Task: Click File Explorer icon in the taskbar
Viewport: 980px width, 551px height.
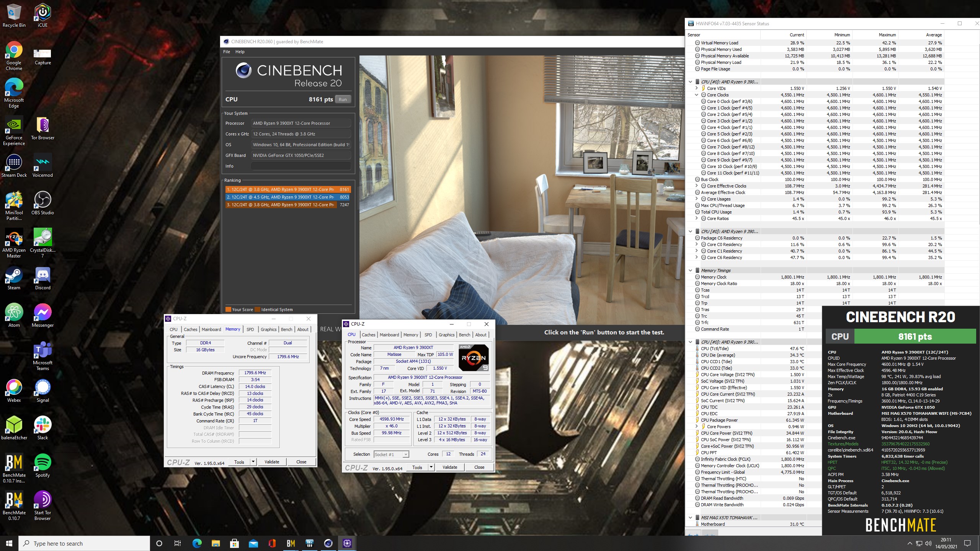Action: coord(216,543)
